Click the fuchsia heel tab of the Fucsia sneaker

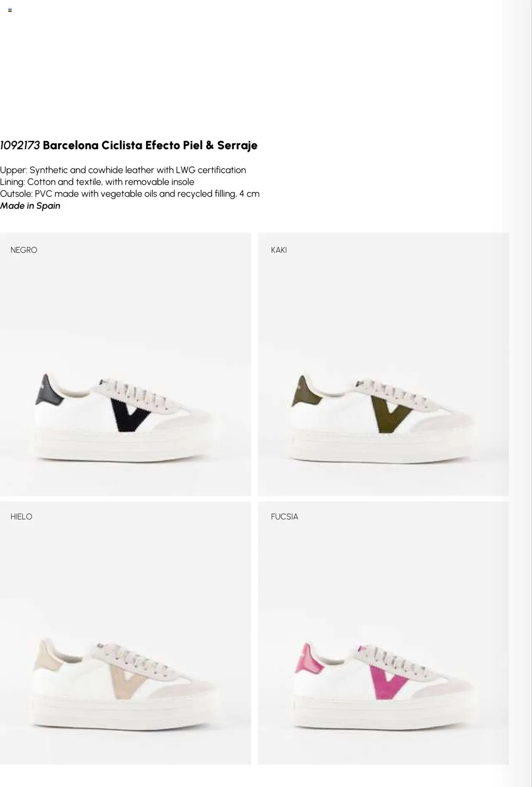click(x=308, y=660)
